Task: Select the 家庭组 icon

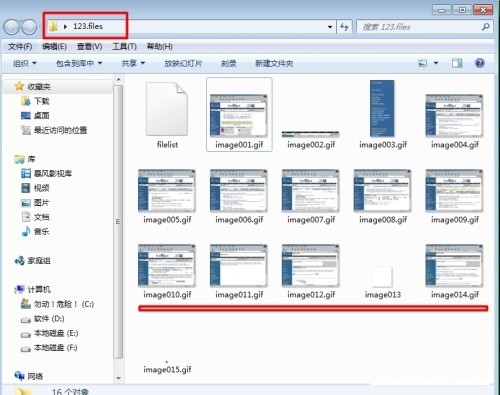Action: coord(19,260)
